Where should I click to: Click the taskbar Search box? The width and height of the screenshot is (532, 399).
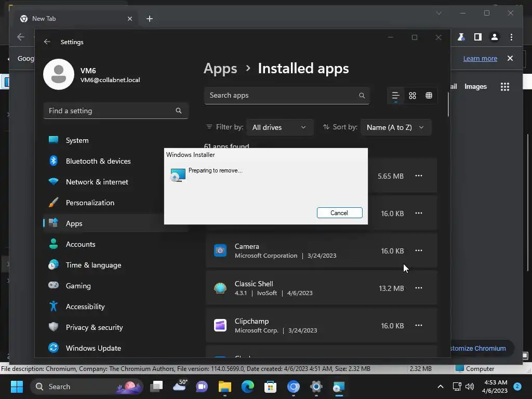87,387
